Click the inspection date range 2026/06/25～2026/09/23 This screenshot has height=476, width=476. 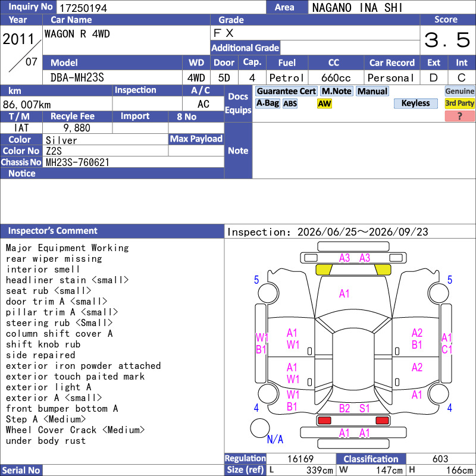[x=362, y=232]
